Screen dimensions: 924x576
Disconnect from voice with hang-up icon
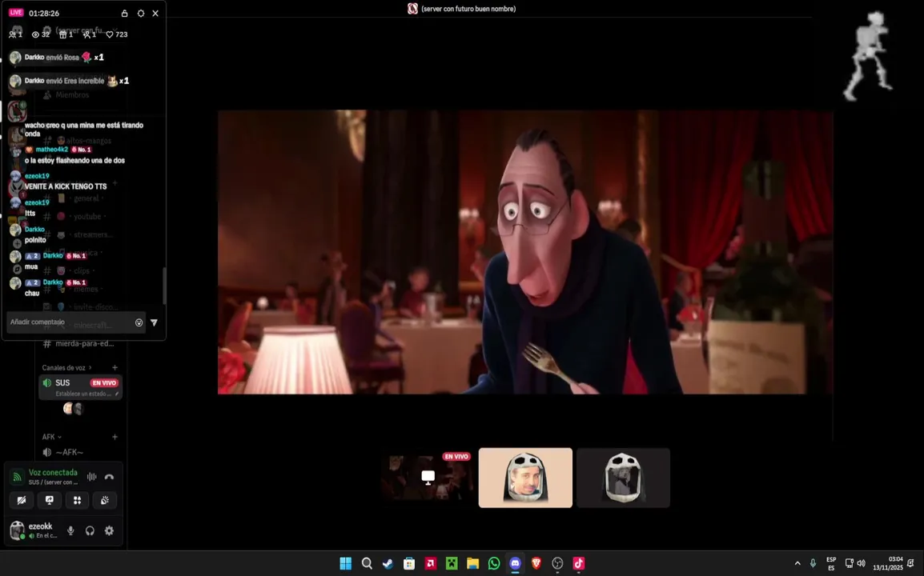point(109,477)
